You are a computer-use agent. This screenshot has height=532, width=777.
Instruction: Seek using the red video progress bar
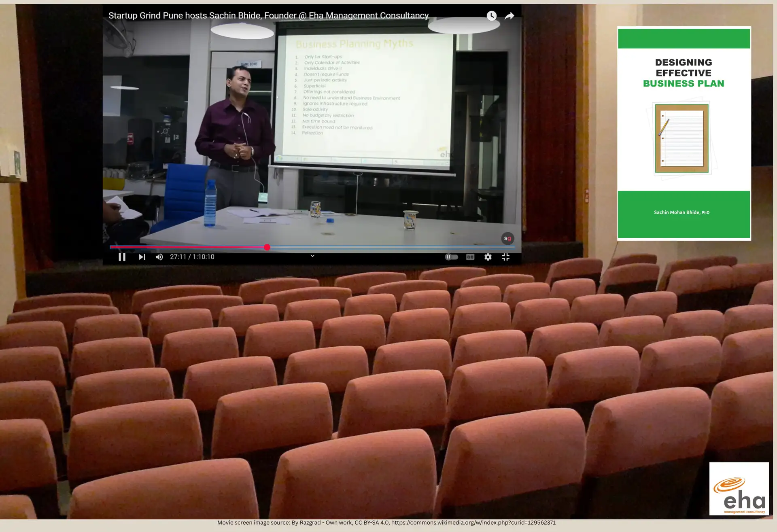(312, 247)
